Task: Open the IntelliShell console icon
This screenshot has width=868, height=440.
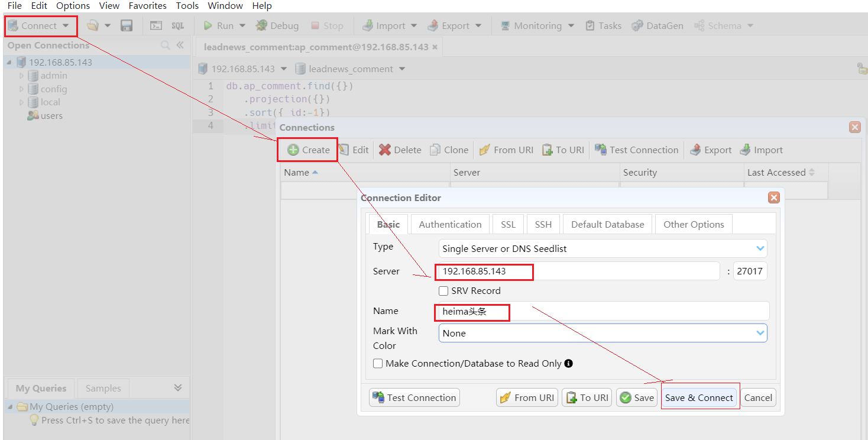Action: [156, 26]
